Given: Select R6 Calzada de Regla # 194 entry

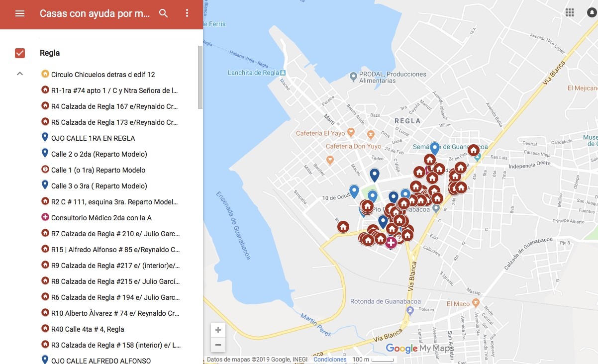Looking at the screenshot, I should pos(115,297).
